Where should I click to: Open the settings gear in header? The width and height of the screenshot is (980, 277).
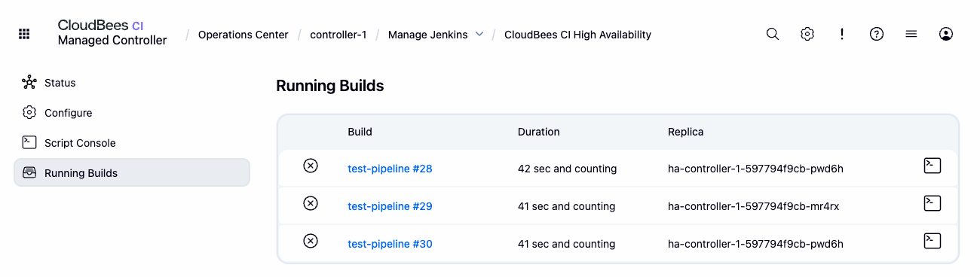click(807, 34)
